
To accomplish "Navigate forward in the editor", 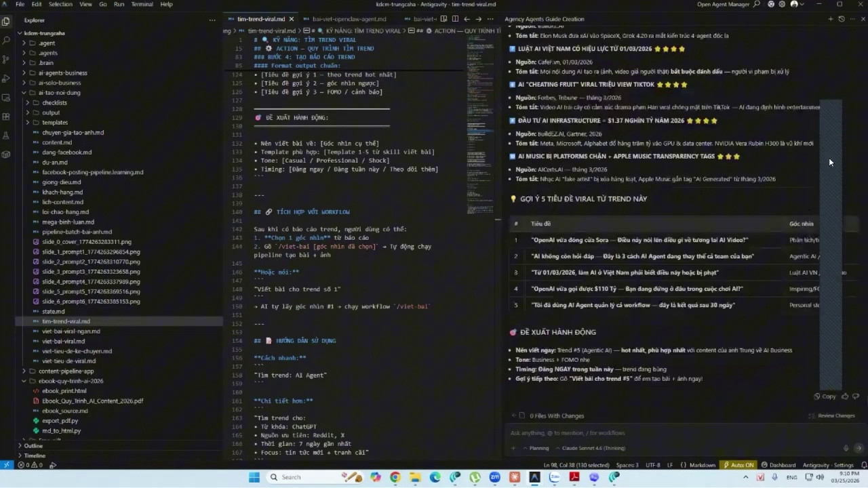I will point(479,19).
